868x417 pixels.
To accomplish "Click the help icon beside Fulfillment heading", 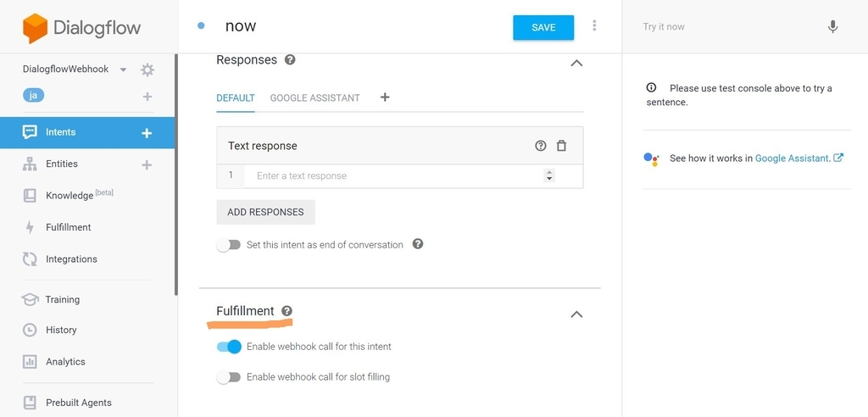I will (287, 311).
